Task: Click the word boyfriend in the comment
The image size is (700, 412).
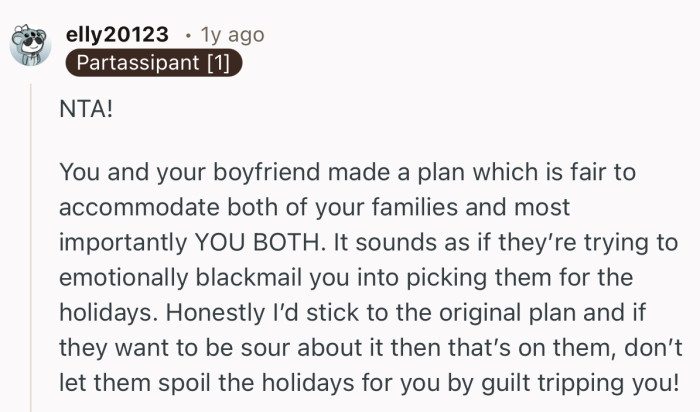Action: pyautogui.click(x=267, y=172)
